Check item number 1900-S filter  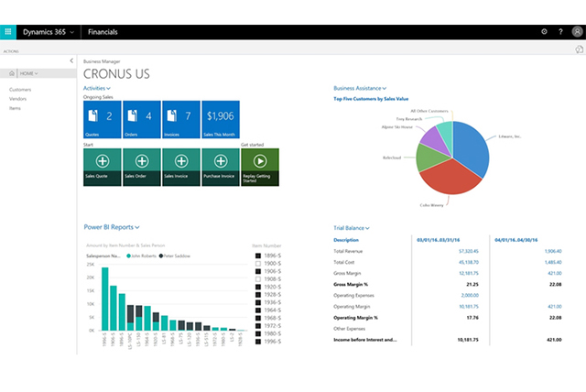[258, 264]
